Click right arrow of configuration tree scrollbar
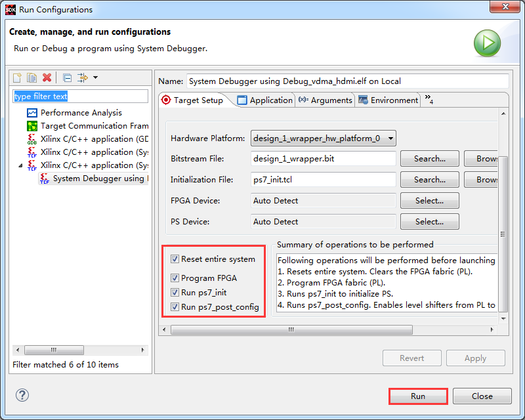Screen dimensions: 525x420 point(143,350)
